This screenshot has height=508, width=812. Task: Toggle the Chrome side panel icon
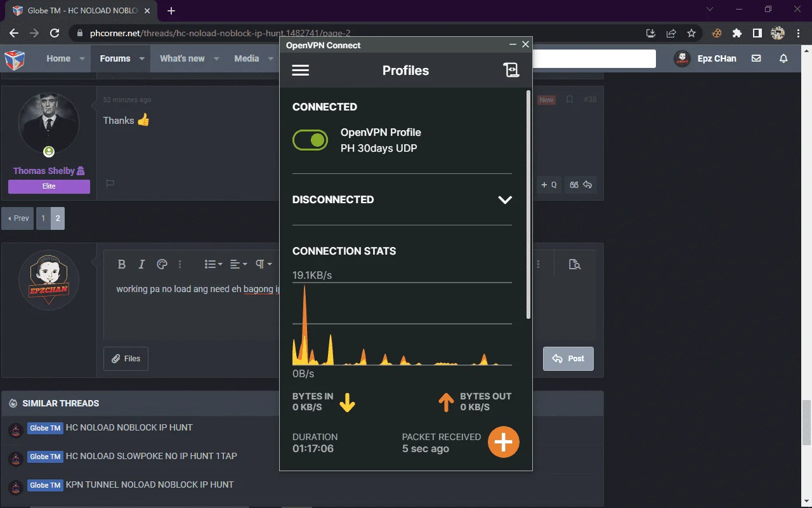(x=757, y=33)
